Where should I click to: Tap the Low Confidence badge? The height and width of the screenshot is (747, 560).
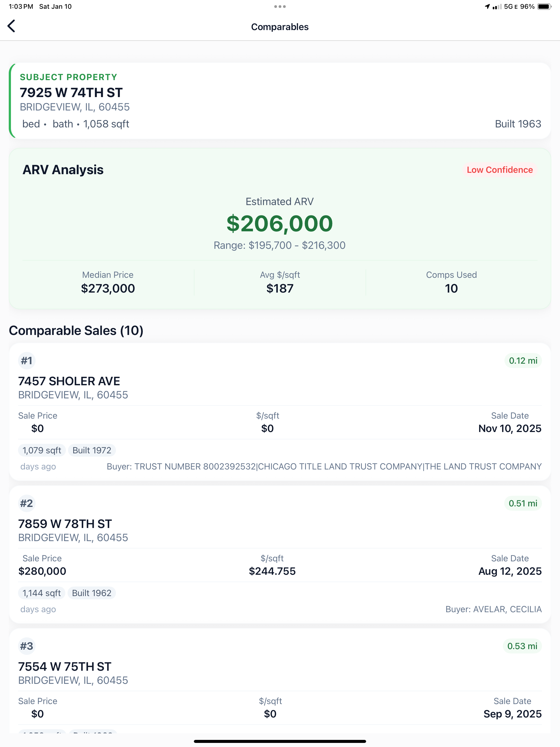point(500,170)
